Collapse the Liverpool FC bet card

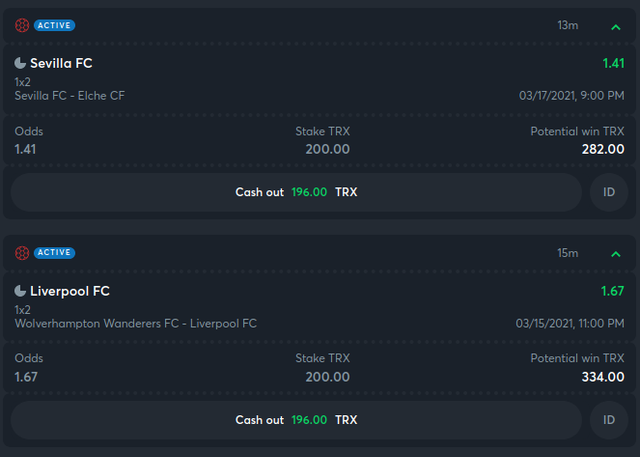616,254
